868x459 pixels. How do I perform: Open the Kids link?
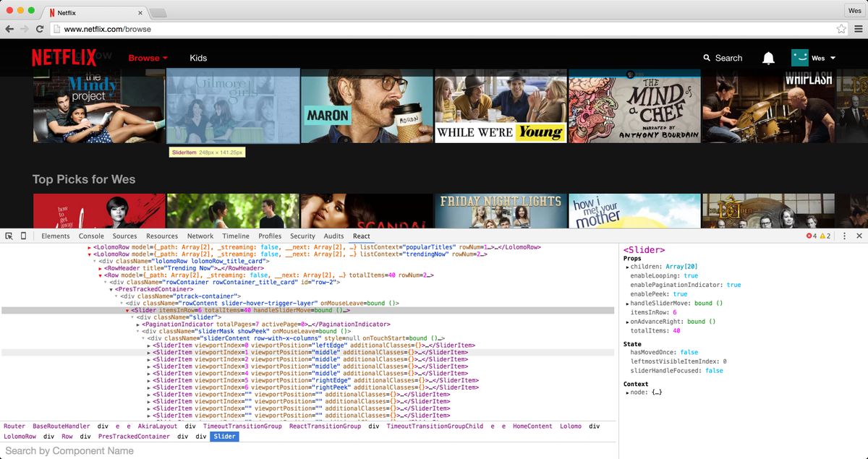point(198,58)
